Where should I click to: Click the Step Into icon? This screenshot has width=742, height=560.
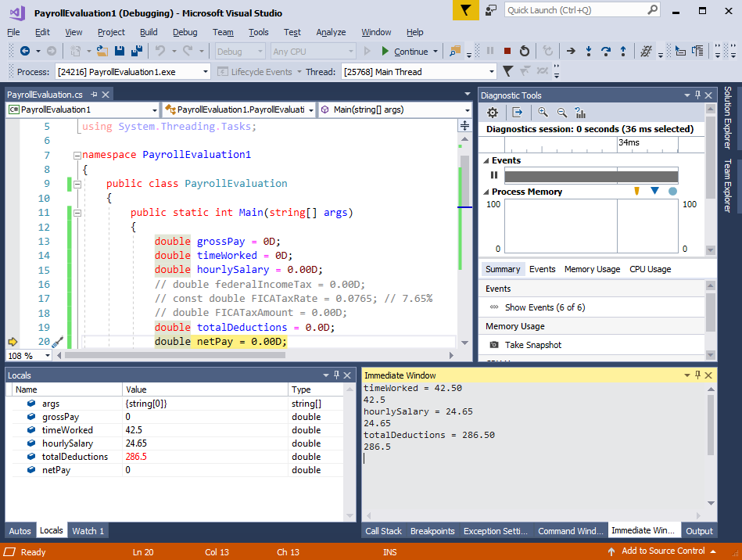[589, 51]
